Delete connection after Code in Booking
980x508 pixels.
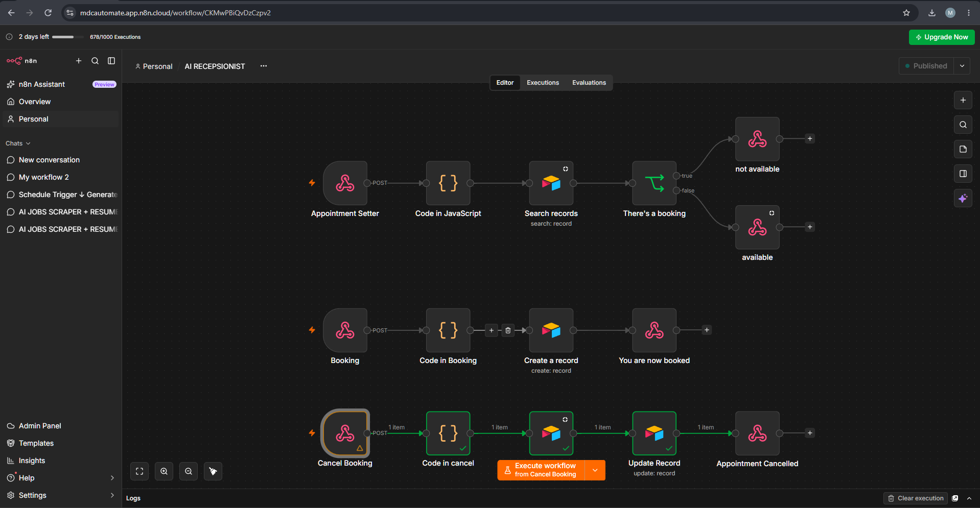(508, 330)
